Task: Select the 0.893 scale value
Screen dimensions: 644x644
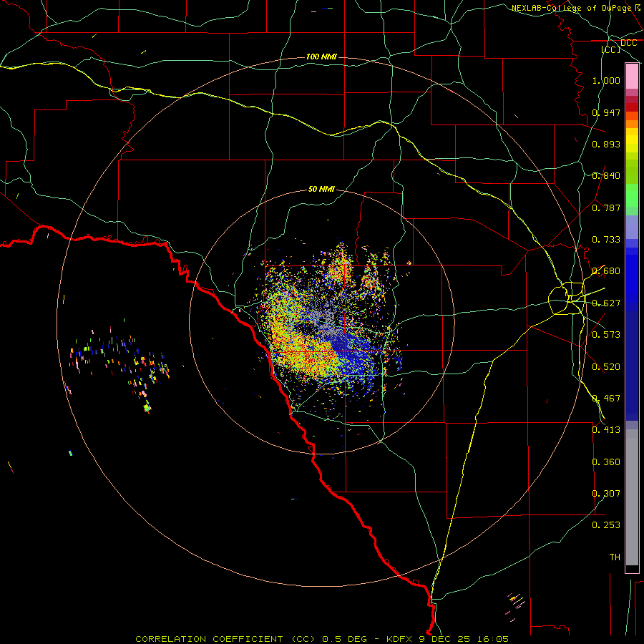Action: [x=606, y=144]
